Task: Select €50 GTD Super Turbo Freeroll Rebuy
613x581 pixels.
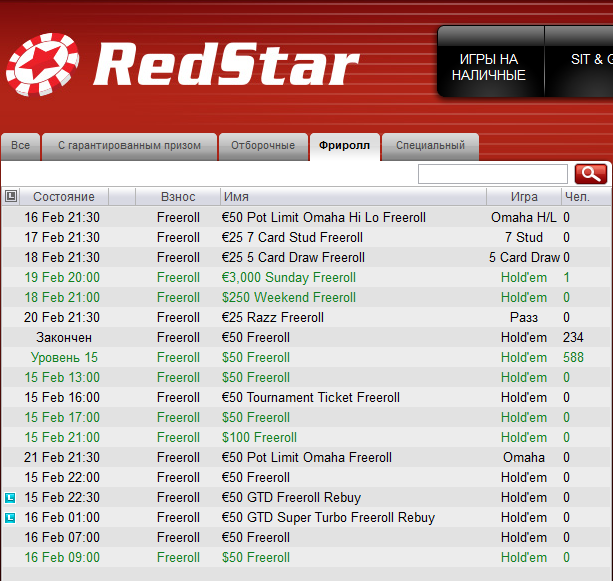Action: (x=328, y=517)
